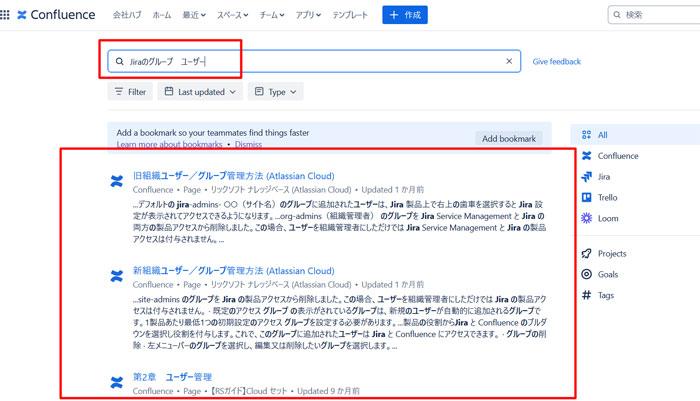Screen dimensions: 700x401
Task: Click the Trello sidebar icon
Action: click(x=587, y=197)
